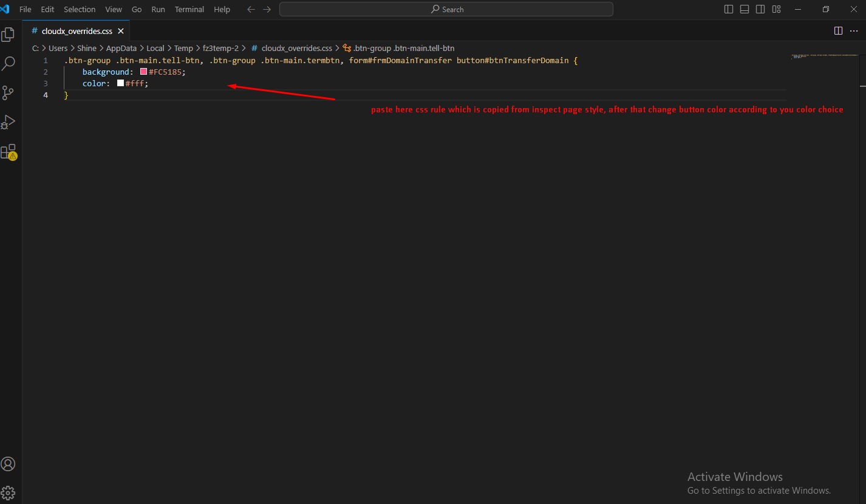The height and width of the screenshot is (504, 866).
Task: Expand the fz3temp-2 breadcrumb folder
Action: coord(220,48)
